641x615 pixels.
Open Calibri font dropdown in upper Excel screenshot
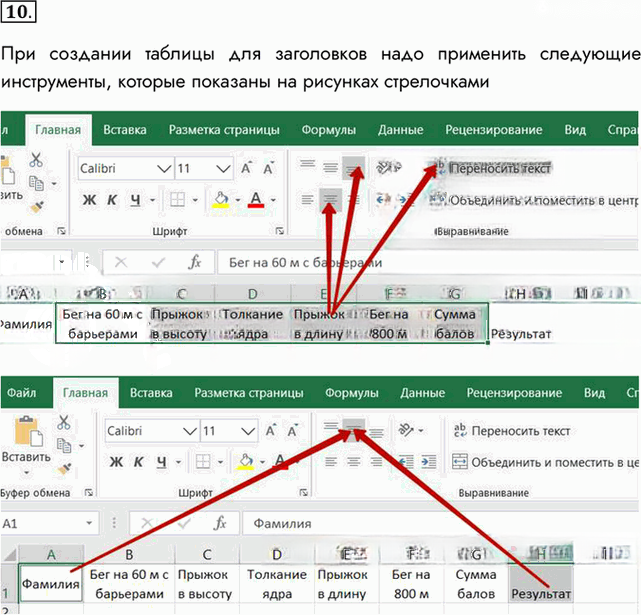pyautogui.click(x=164, y=168)
